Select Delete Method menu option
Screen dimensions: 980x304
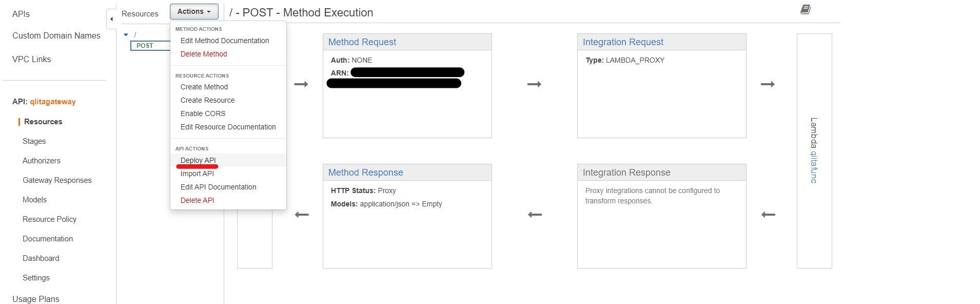(x=203, y=54)
